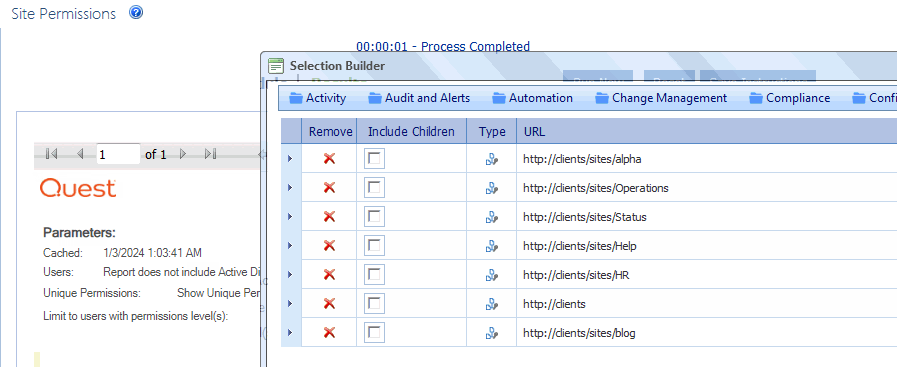The height and width of the screenshot is (367, 897).
Task: Click type icon for sites/blog row
Action: pos(491,333)
